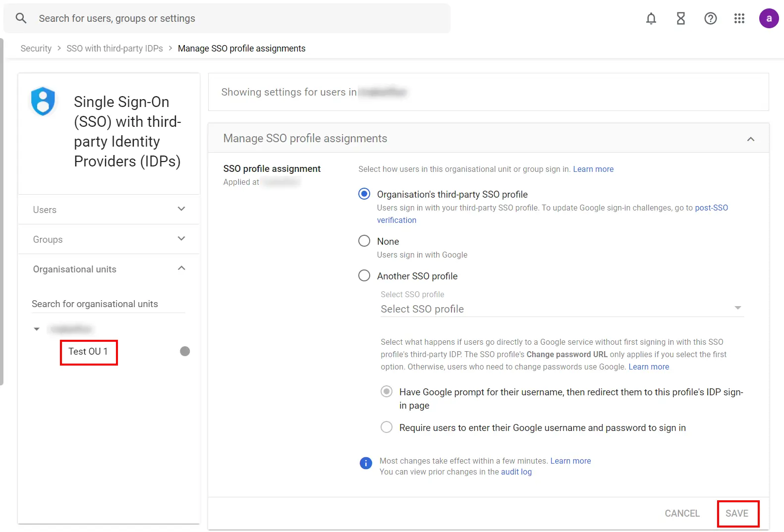The width and height of the screenshot is (784, 532).
Task: Click the blue info icon
Action: click(x=366, y=463)
